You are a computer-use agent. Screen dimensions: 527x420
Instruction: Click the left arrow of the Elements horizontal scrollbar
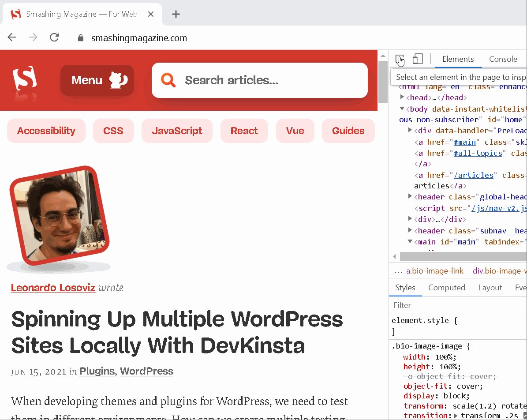tap(394, 257)
